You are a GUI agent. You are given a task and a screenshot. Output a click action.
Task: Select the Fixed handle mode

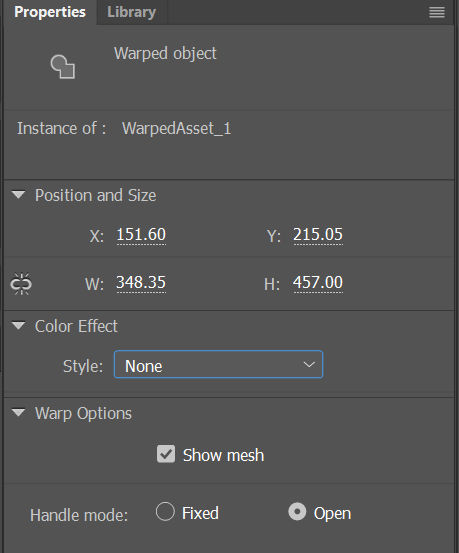(x=165, y=512)
